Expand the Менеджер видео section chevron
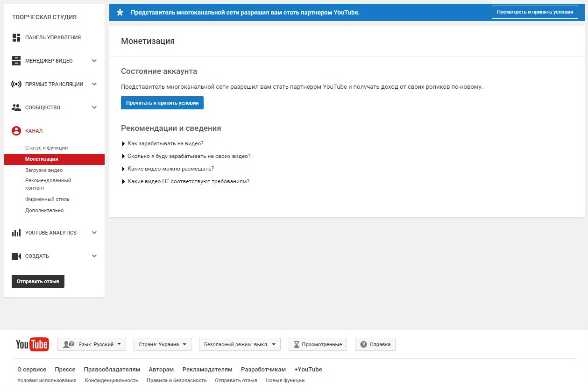The image size is (588, 392). click(x=94, y=61)
